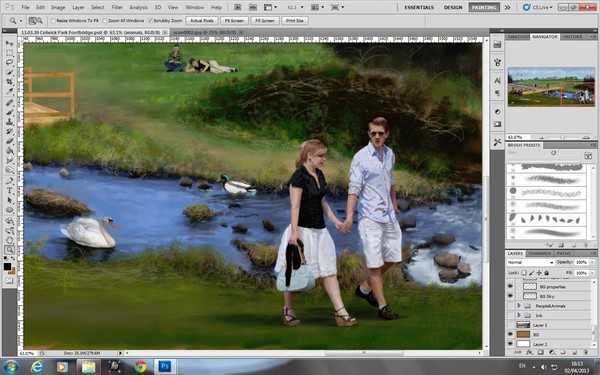Hide the BG Sky layer
The height and width of the screenshot is (375, 600).
pos(510,296)
